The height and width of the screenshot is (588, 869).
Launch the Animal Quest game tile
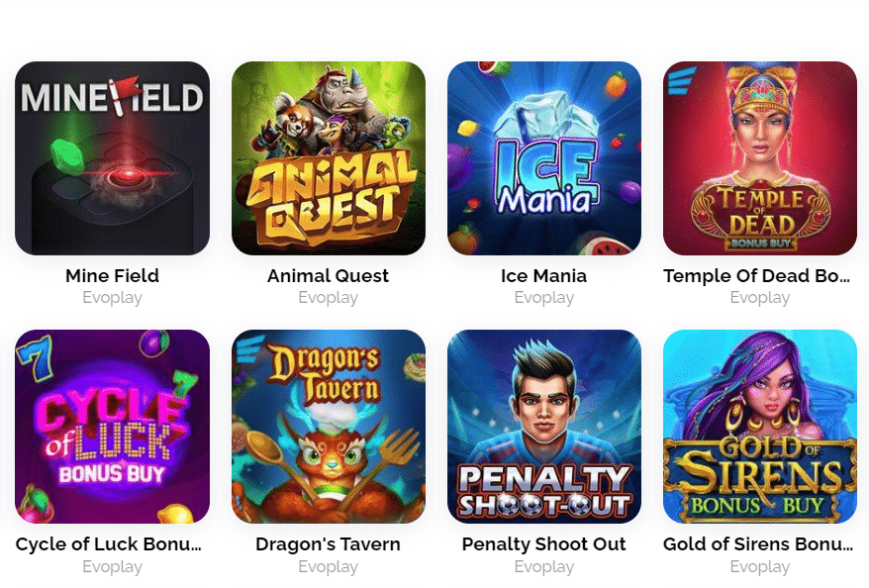point(329,158)
